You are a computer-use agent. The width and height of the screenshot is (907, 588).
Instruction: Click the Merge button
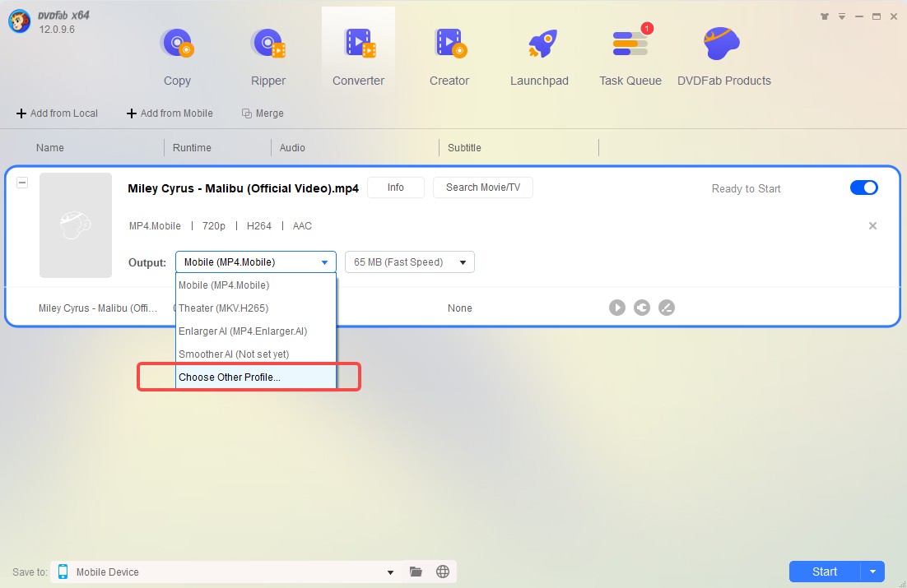(x=263, y=113)
